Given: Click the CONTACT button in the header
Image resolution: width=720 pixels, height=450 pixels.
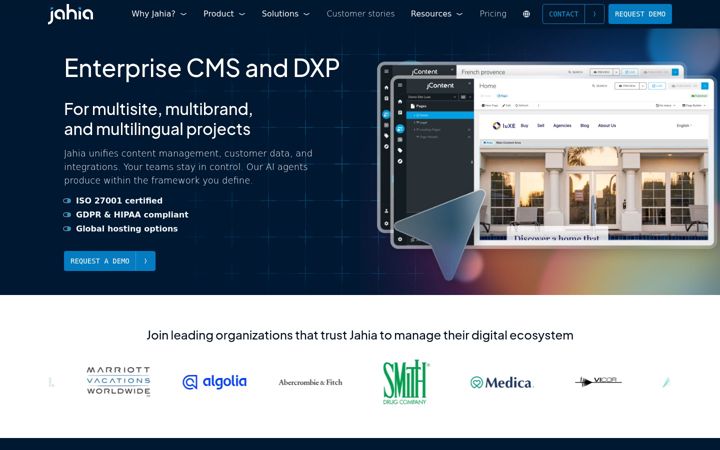Looking at the screenshot, I should (573, 14).
